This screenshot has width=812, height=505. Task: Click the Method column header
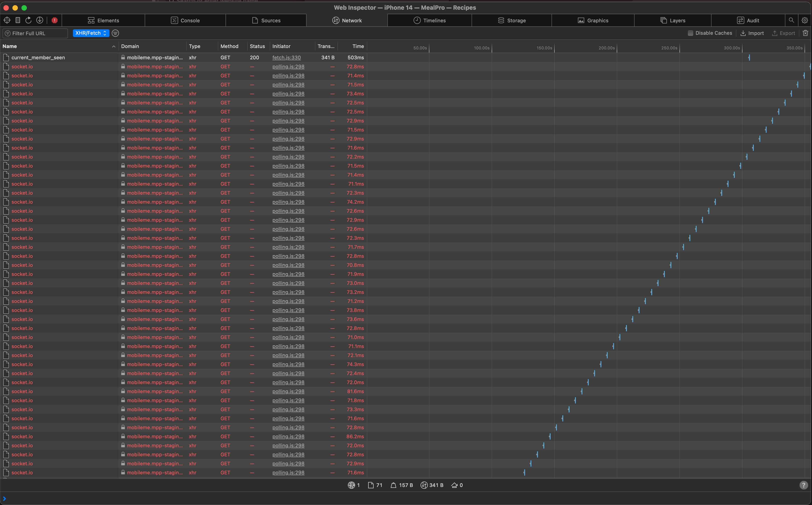coord(232,46)
